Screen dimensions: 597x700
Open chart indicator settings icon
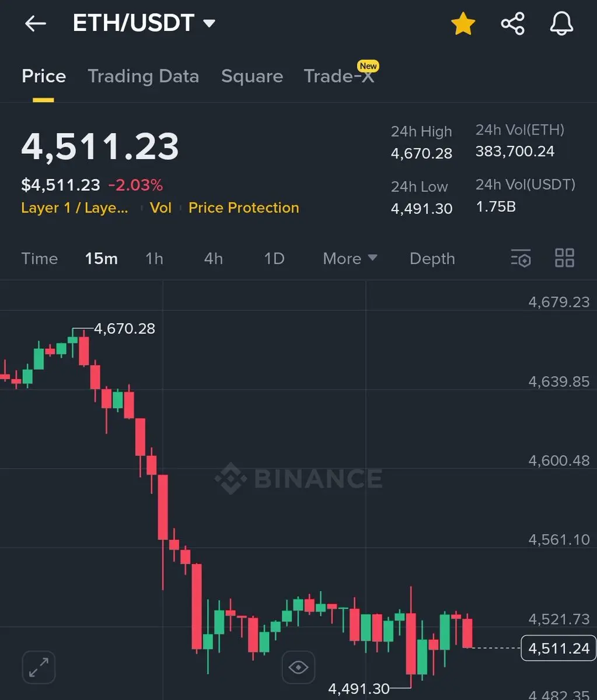point(521,258)
